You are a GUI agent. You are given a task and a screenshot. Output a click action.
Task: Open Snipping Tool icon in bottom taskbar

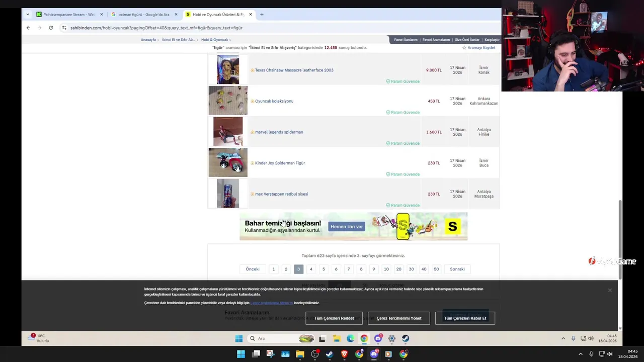(x=270, y=354)
